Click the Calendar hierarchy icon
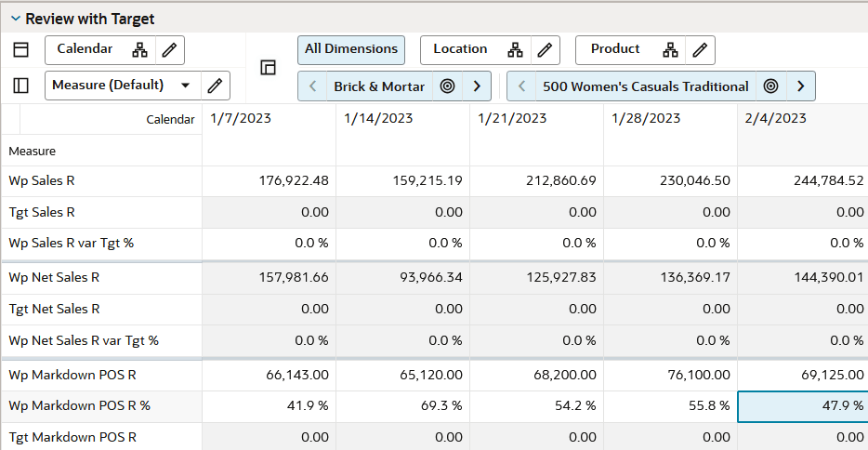 (x=139, y=50)
